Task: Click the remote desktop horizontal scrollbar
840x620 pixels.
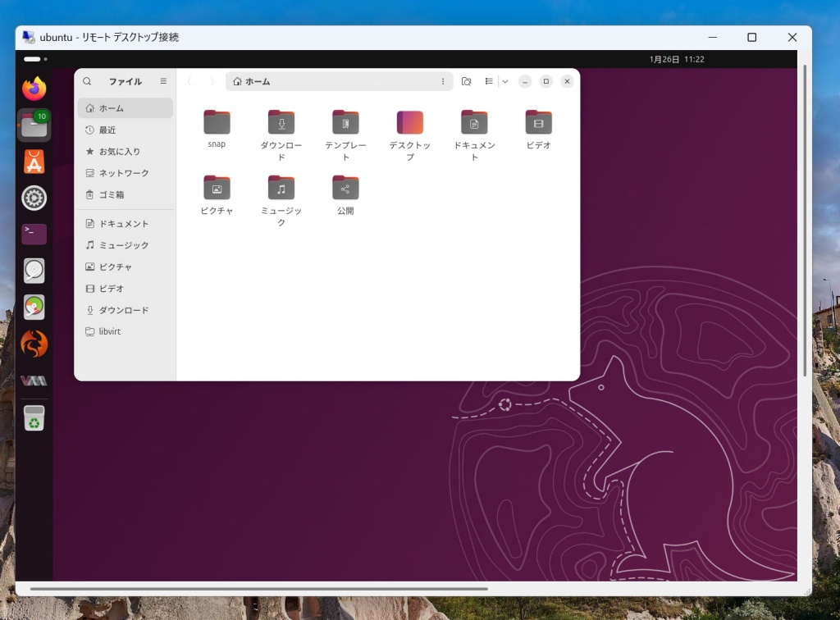Action: (258, 588)
